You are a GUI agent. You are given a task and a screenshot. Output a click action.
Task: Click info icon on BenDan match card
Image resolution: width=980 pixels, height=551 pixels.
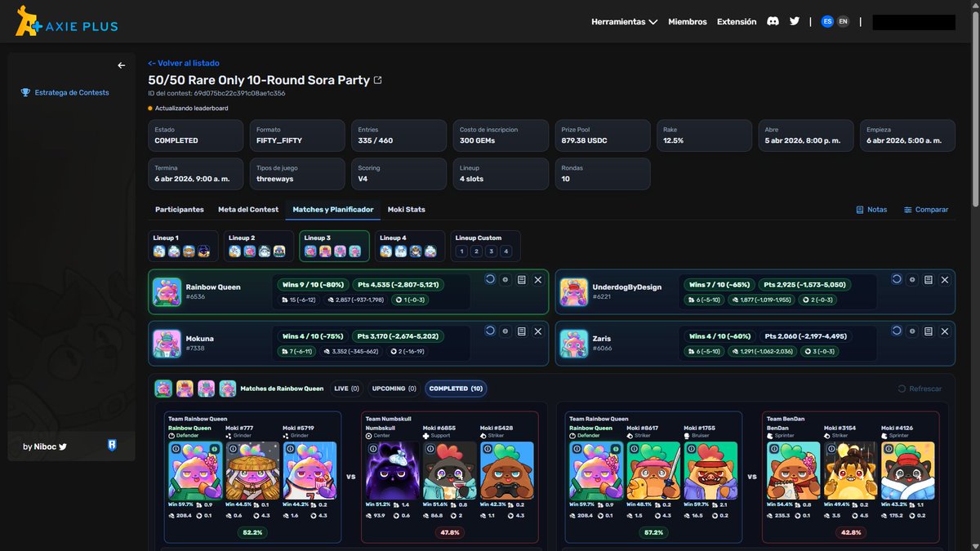tap(773, 448)
